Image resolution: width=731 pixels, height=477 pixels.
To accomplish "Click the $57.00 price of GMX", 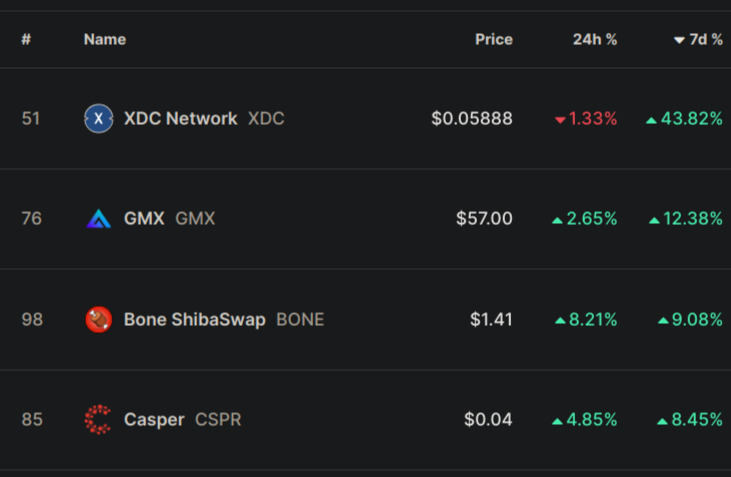I will tap(484, 219).
